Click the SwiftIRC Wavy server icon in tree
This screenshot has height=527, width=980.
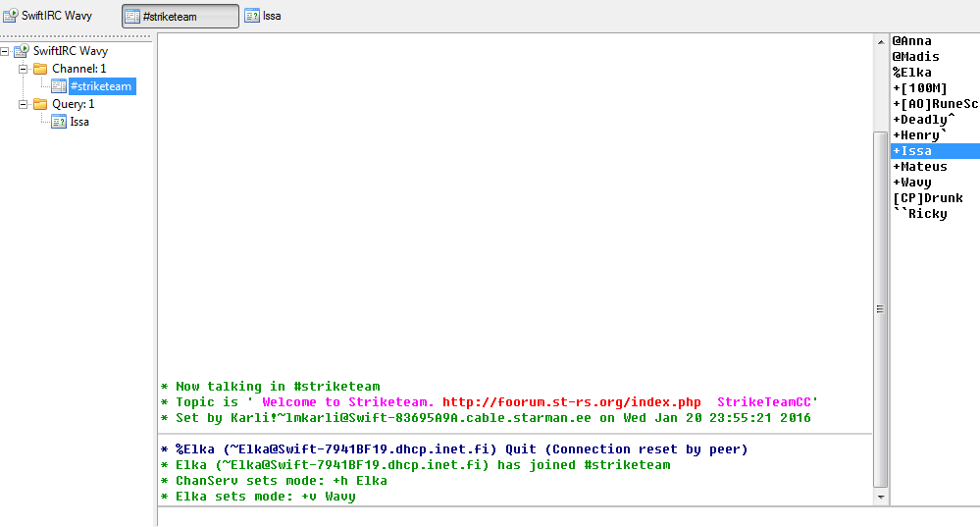click(22, 51)
